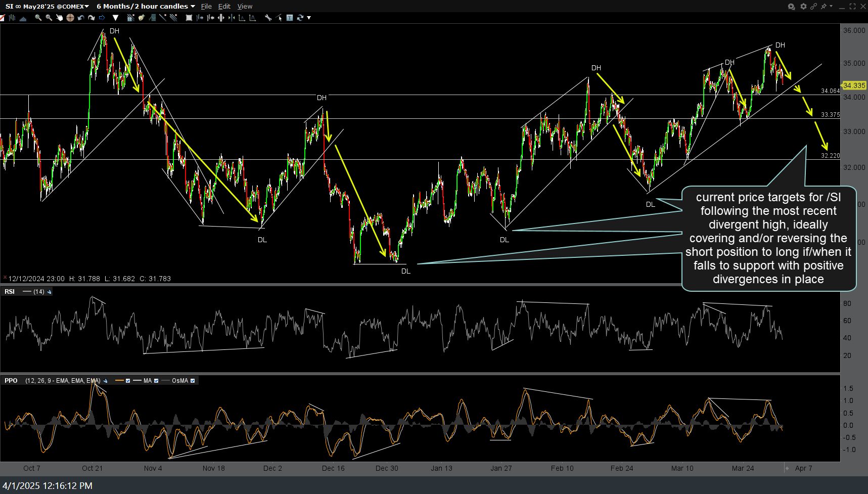This screenshot has height=494, width=868.
Task: Click the 34.335 current price label
Action: pos(854,85)
